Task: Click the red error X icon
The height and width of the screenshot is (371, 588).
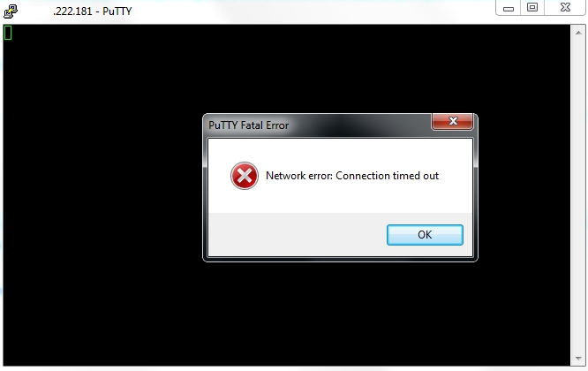Action: click(245, 176)
